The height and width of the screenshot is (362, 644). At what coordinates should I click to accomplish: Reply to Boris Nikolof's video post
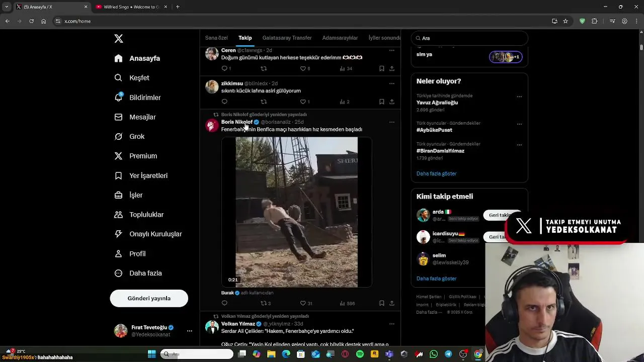(224, 303)
